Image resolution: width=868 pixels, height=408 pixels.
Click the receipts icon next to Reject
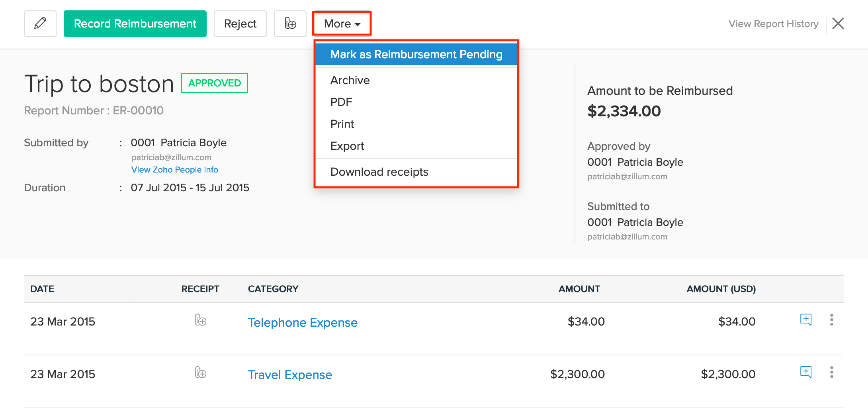coord(290,24)
